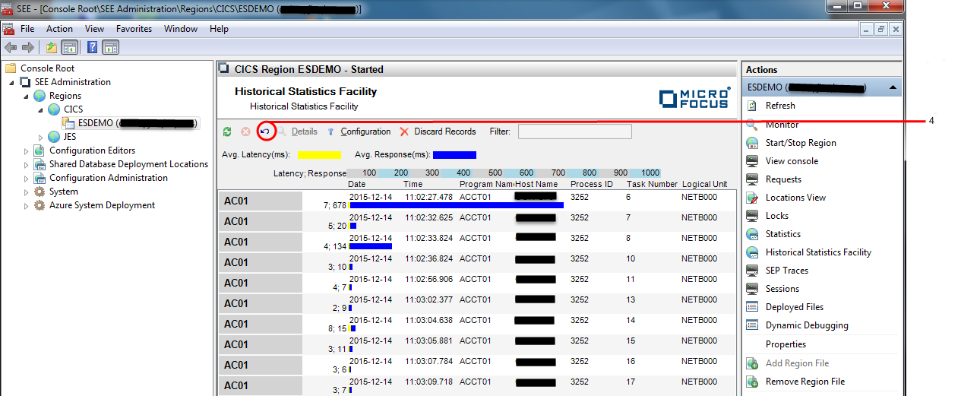Click time value 11:02:33.824
Screen dimensions: 980x396
[x=428, y=238]
